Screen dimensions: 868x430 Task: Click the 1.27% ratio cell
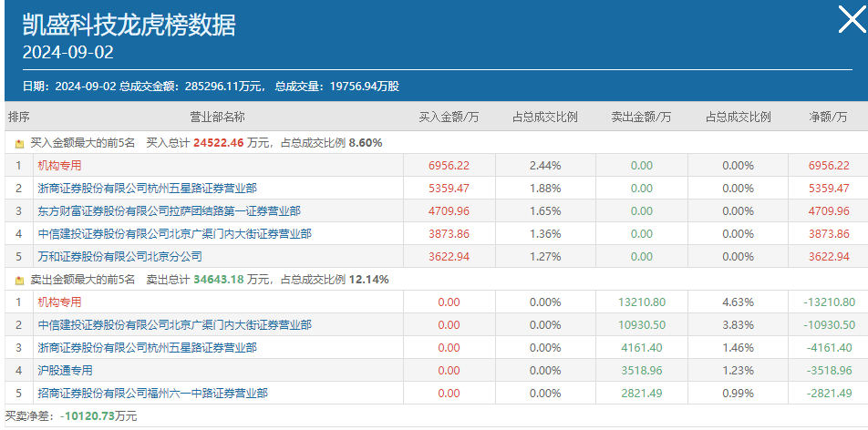(545, 256)
